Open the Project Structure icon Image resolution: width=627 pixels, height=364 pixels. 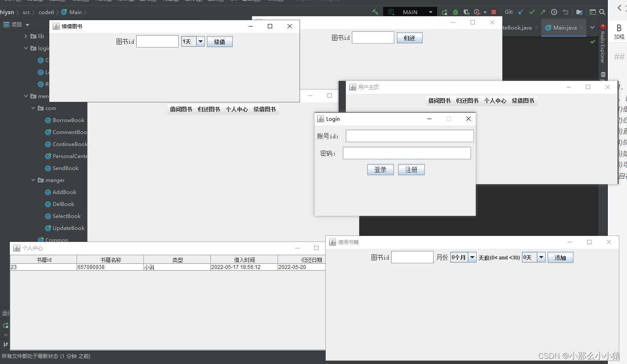[579, 12]
